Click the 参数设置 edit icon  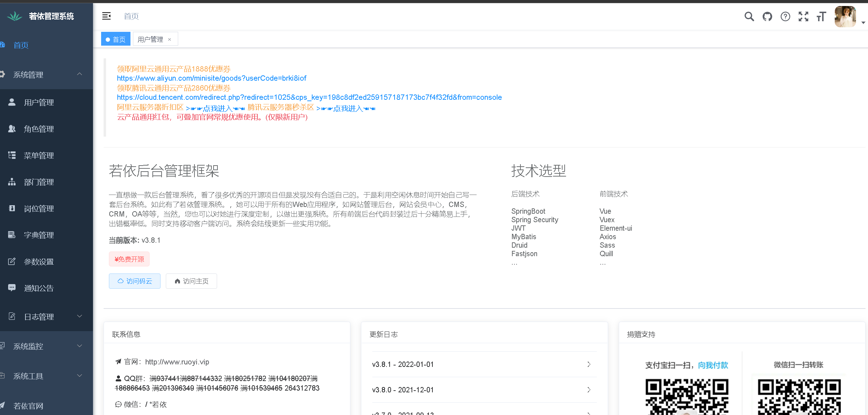click(12, 261)
